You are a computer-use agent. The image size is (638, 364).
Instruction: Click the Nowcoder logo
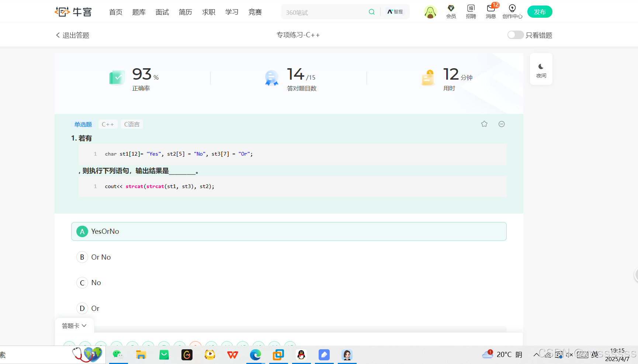73,12
